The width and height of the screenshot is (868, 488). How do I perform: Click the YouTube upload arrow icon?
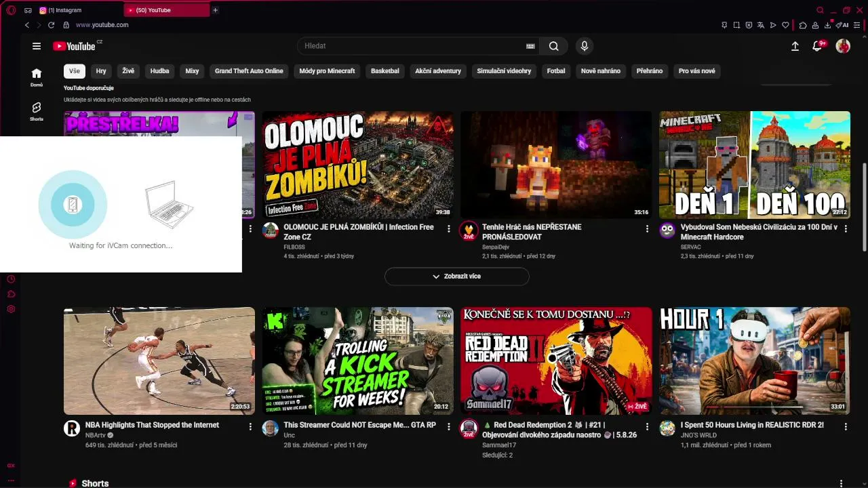coord(795,46)
